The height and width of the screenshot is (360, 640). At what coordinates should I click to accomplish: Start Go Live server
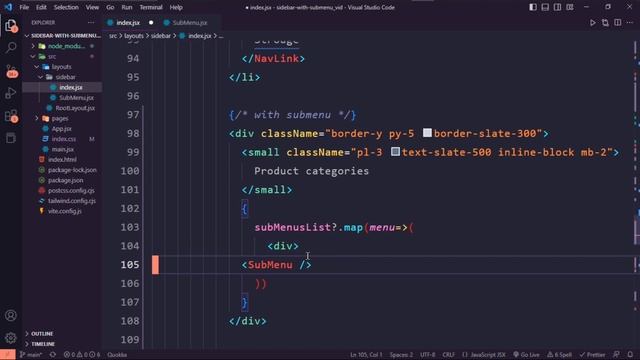point(527,355)
